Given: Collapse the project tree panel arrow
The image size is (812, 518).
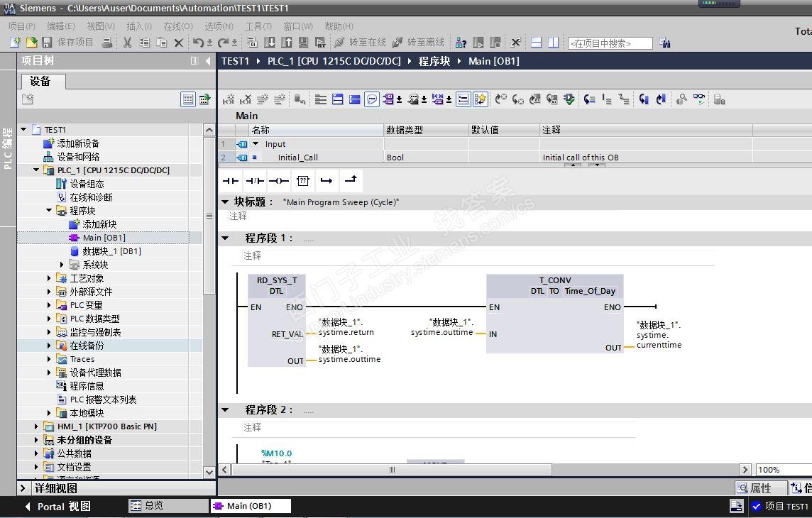Looking at the screenshot, I should pos(208,61).
